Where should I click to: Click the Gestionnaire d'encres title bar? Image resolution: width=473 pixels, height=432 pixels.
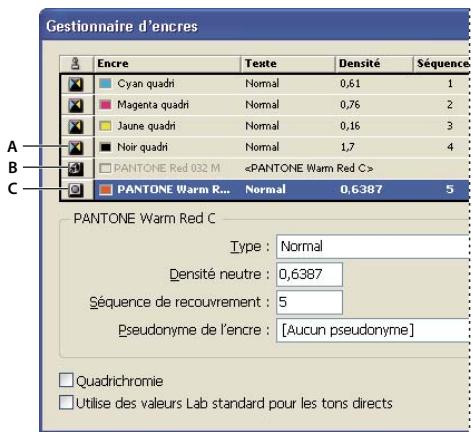point(255,25)
